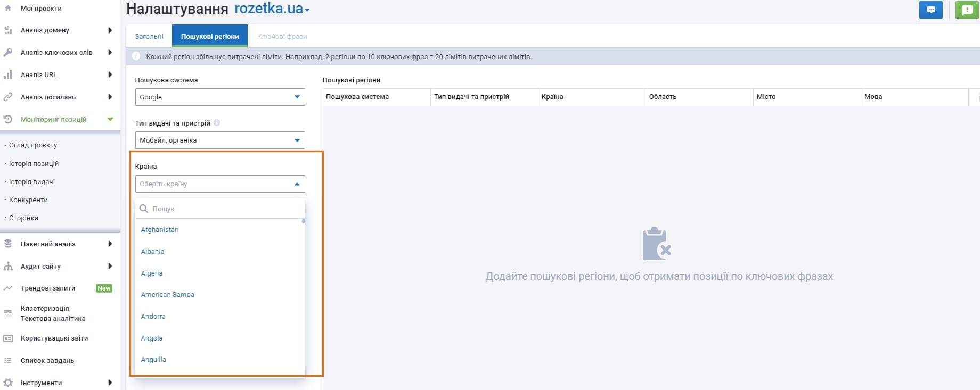Collapse the Моніторинг позицій section arrow
Viewport: 980px width, 390px height.
tap(110, 120)
